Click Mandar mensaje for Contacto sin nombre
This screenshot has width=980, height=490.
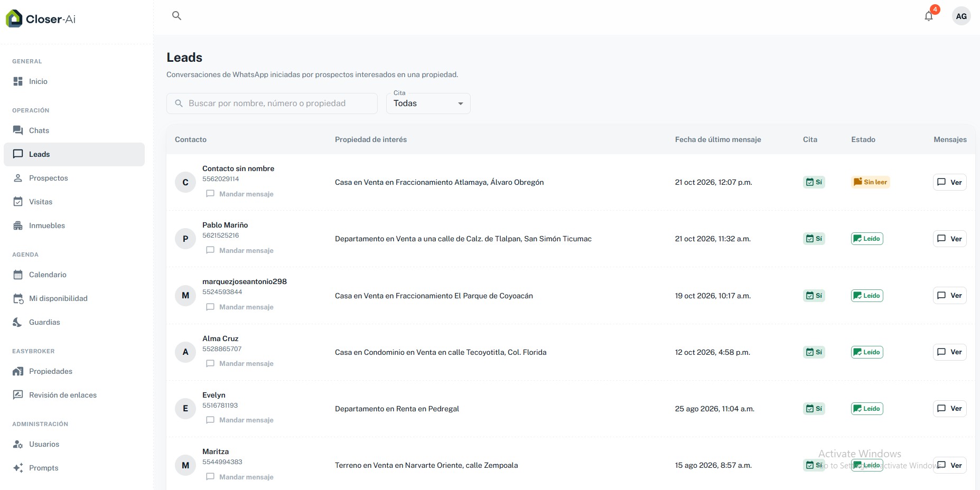click(x=240, y=194)
